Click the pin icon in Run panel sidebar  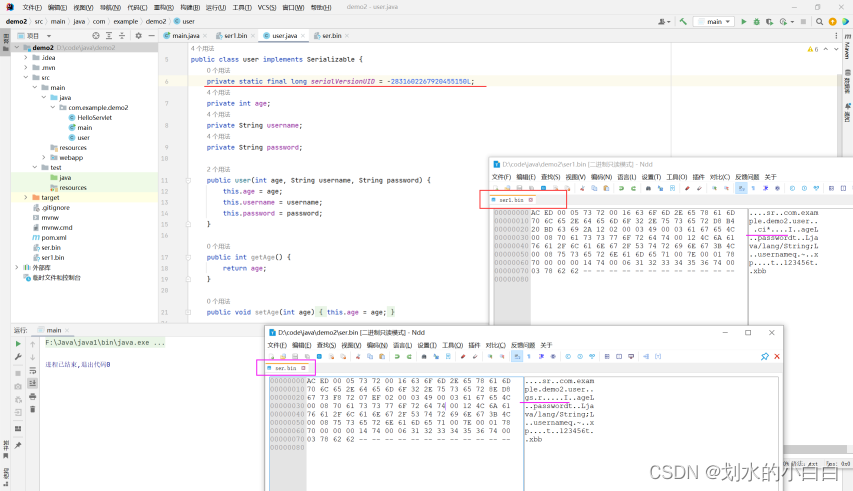[18, 445]
